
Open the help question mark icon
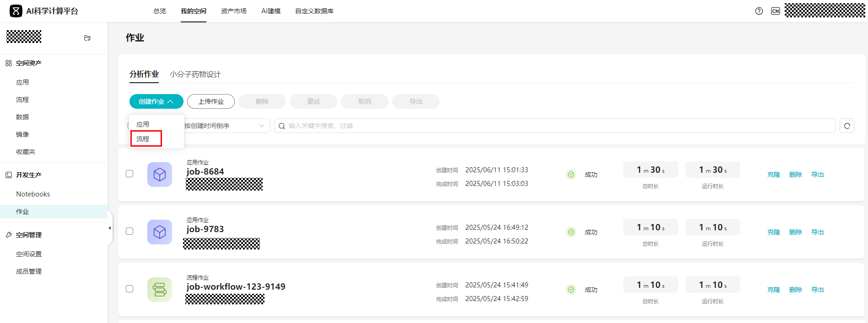pyautogui.click(x=759, y=11)
